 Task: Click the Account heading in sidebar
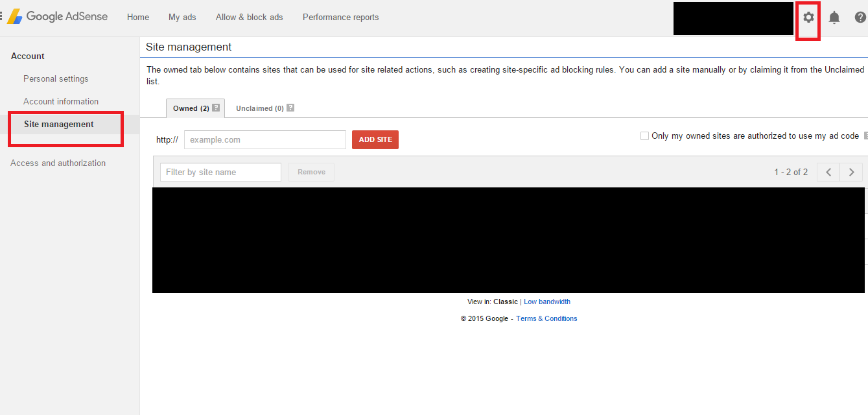coord(28,56)
